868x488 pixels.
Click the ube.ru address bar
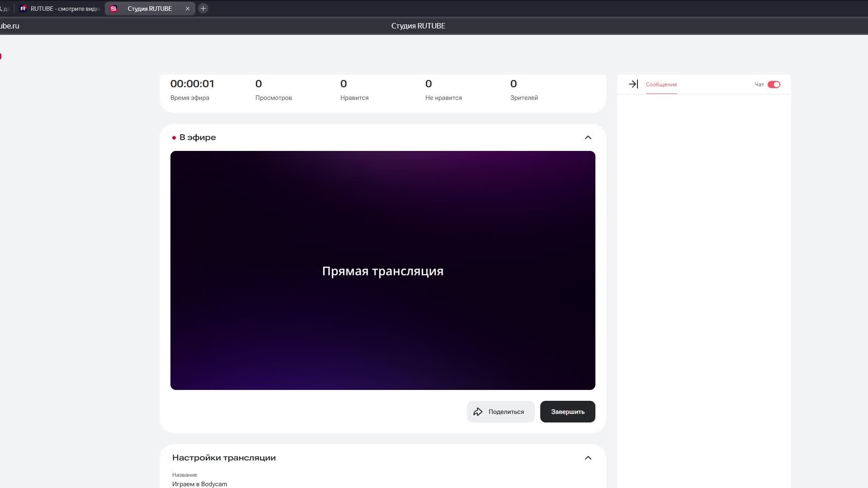(x=10, y=26)
